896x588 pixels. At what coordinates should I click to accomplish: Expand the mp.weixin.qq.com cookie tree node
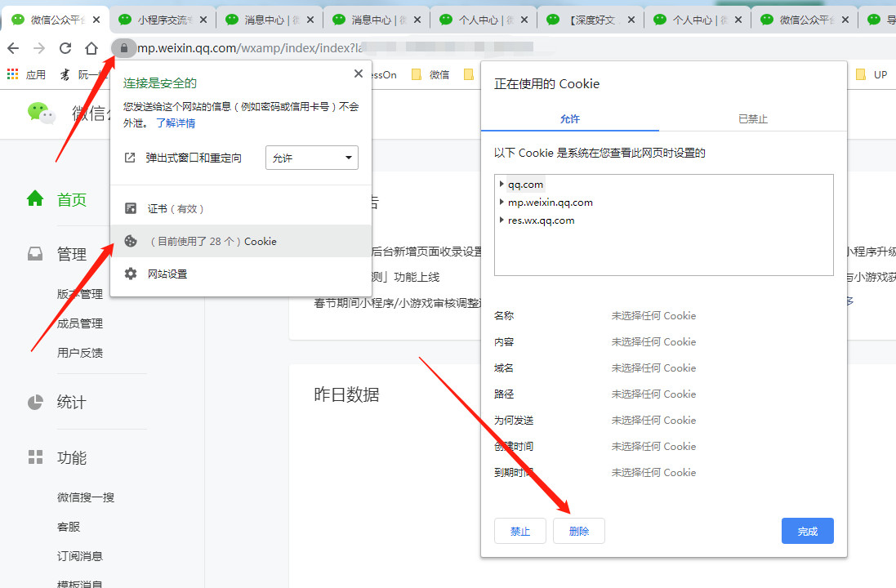click(501, 202)
